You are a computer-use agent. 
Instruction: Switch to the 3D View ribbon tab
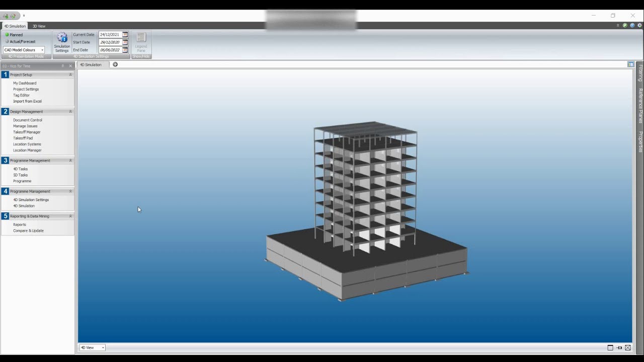(x=39, y=26)
